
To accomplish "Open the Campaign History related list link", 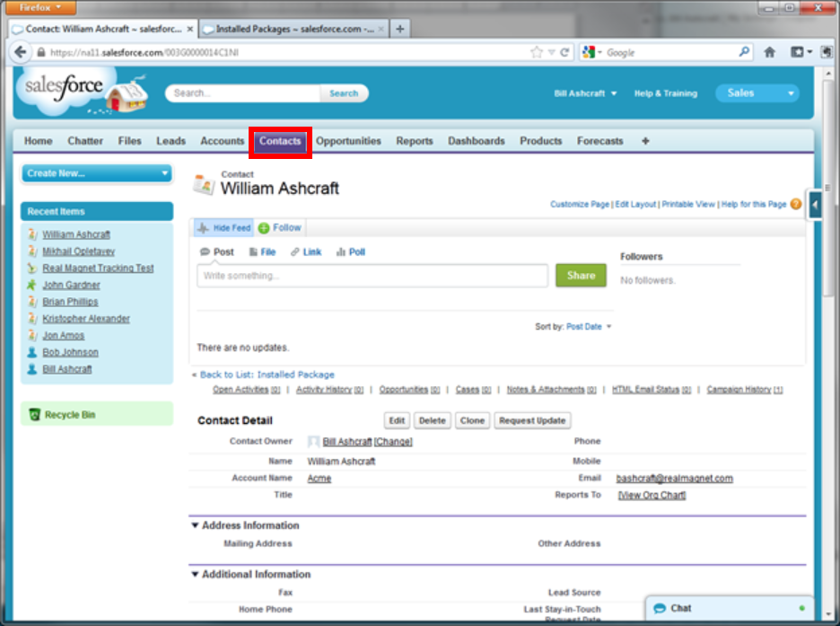I will 745,390.
